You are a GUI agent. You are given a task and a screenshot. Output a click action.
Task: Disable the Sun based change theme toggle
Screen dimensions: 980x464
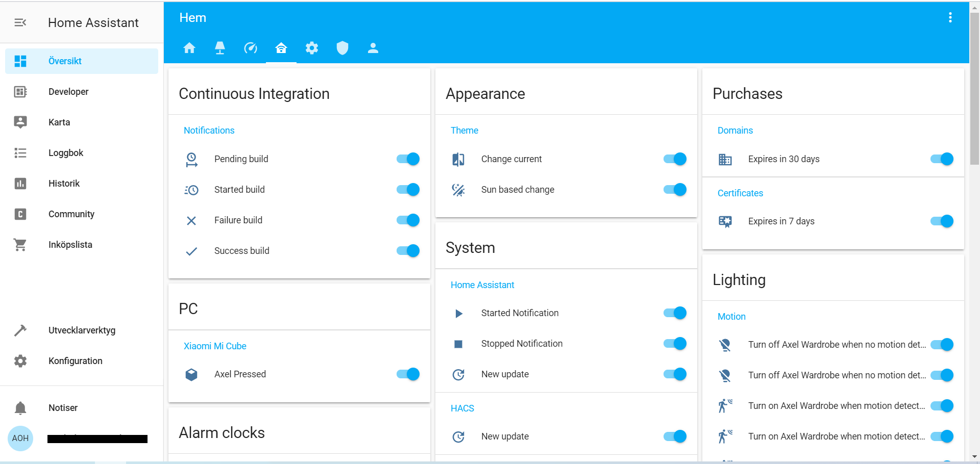674,189
